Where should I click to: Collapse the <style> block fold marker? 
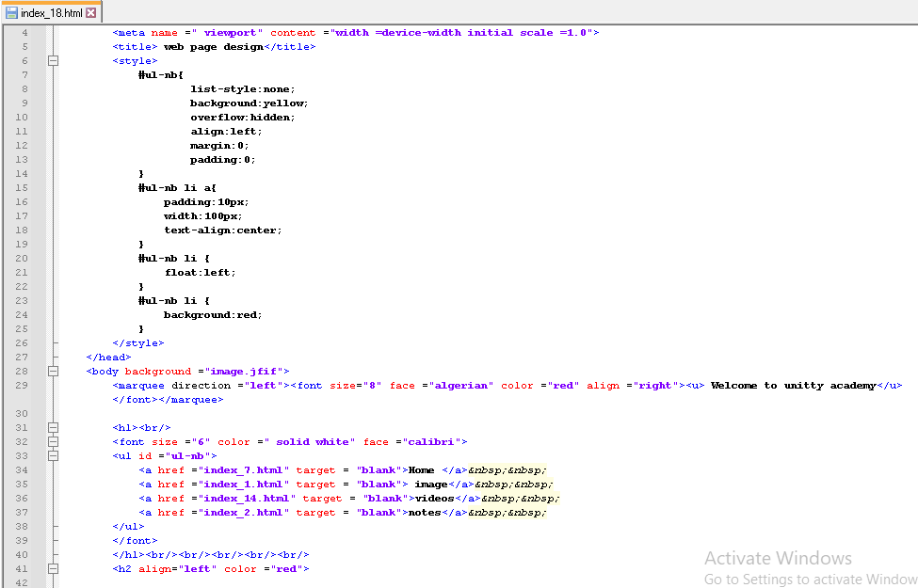click(x=54, y=60)
